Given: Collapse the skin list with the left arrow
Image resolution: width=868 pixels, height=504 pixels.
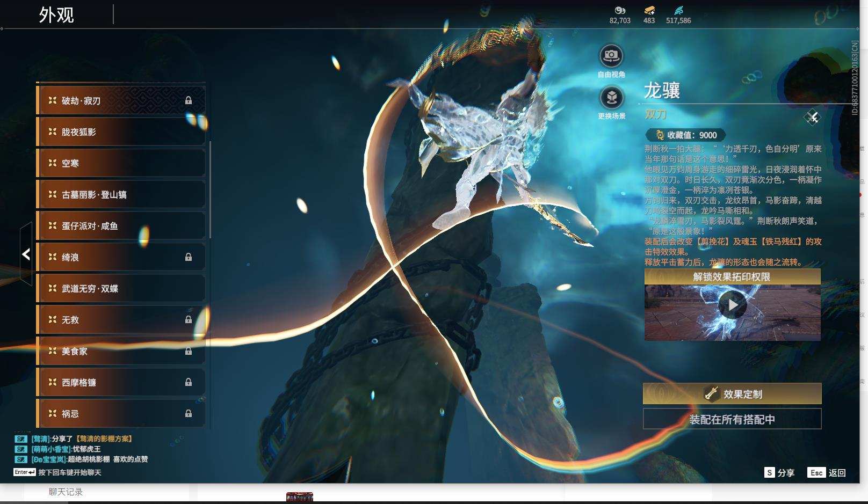Looking at the screenshot, I should click(26, 254).
